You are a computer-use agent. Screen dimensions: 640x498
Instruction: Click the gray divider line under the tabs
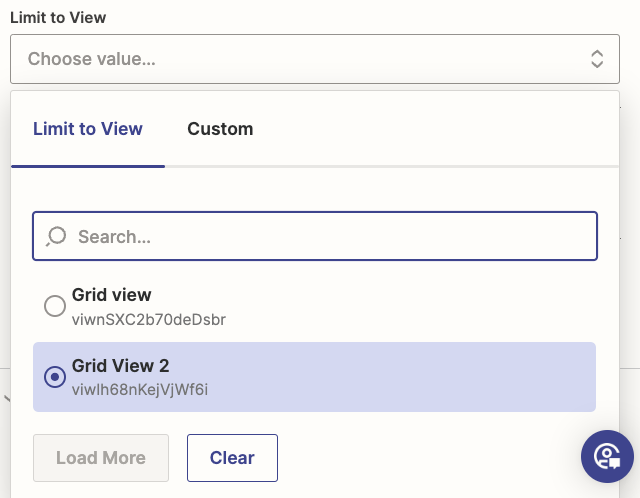click(x=400, y=166)
